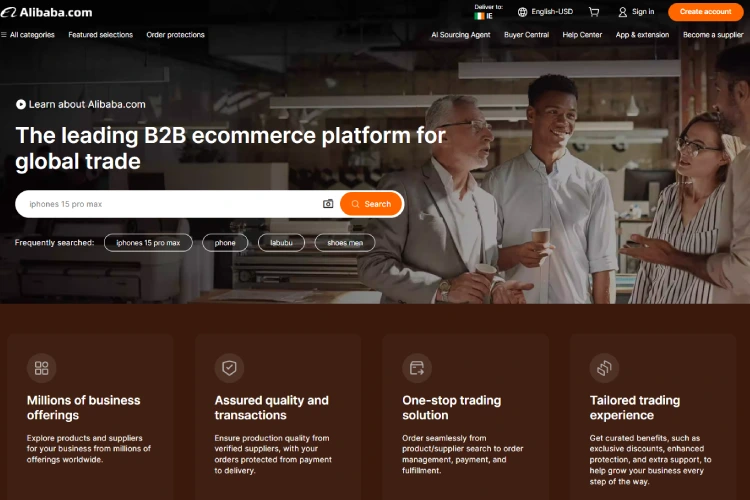Viewport: 750px width, 500px height.
Task: Click the Tailored trading experience icon
Action: 604,368
